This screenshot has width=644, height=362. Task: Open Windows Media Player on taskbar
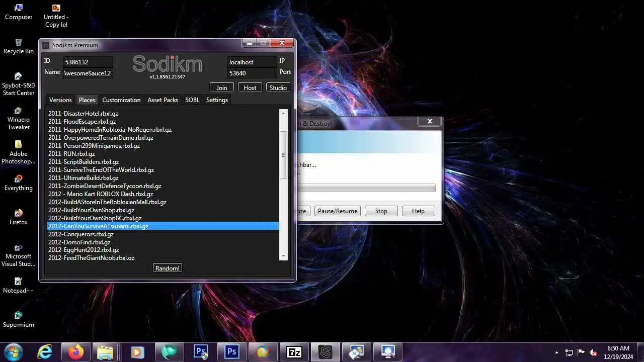(x=137, y=352)
